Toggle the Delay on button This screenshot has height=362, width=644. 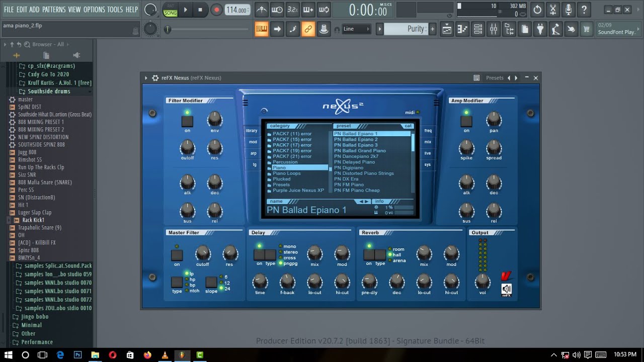click(x=259, y=254)
